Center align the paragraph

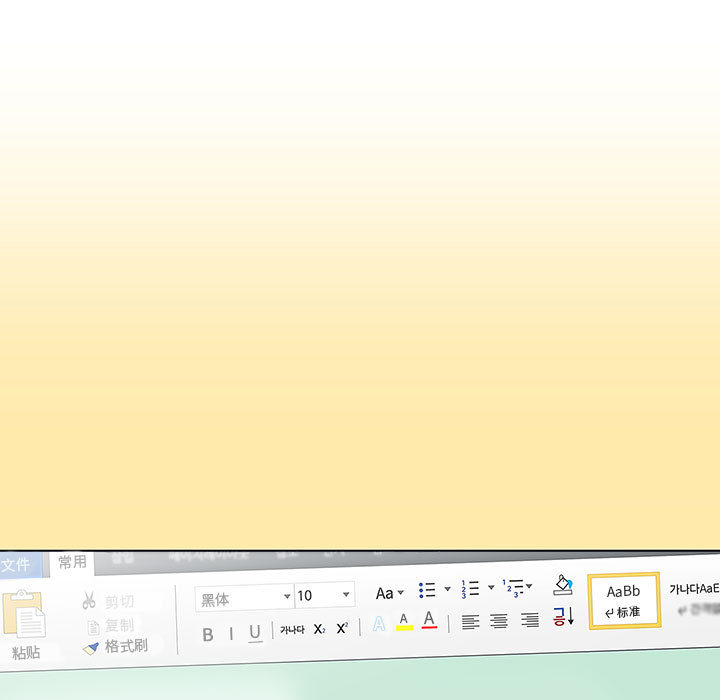coord(499,621)
